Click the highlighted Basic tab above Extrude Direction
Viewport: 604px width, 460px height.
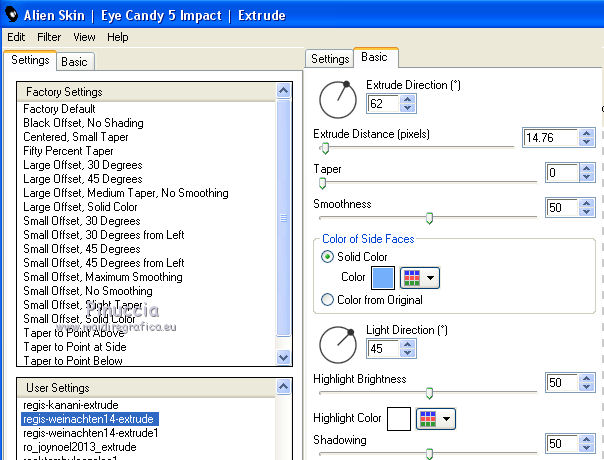click(374, 57)
